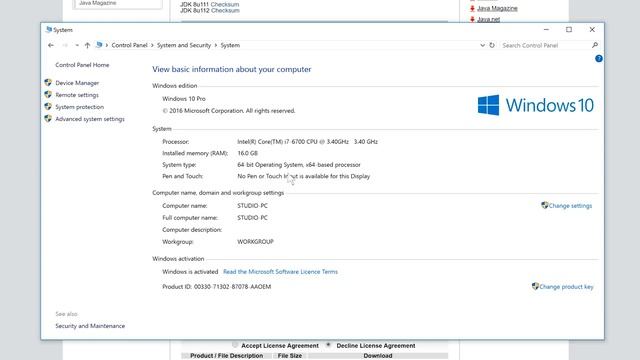This screenshot has height=360, width=640.
Task: Click the WORKGROUP value
Action: click(x=256, y=242)
